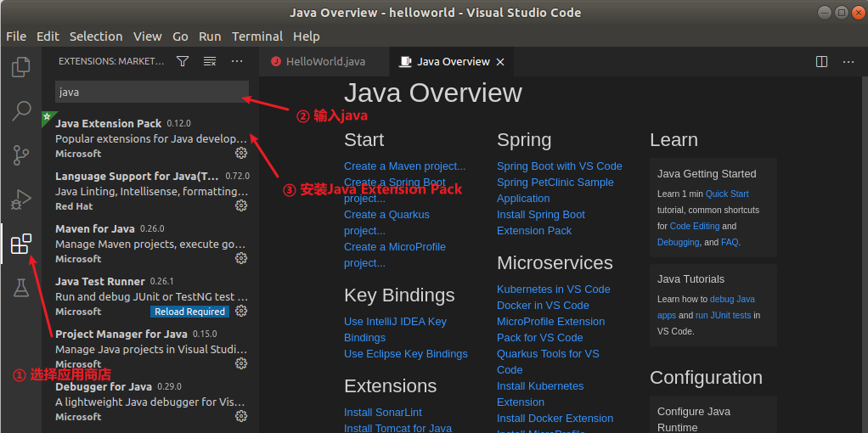Click Install Docker Extension link

point(555,419)
